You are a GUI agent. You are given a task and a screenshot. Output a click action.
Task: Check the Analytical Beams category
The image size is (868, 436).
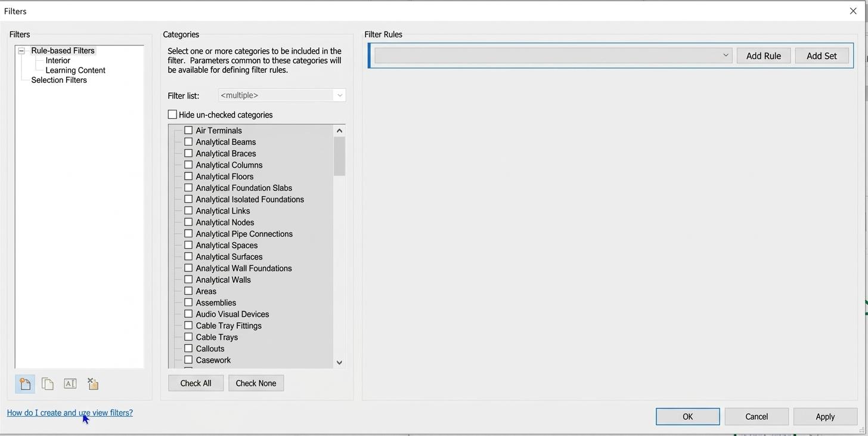pyautogui.click(x=188, y=142)
